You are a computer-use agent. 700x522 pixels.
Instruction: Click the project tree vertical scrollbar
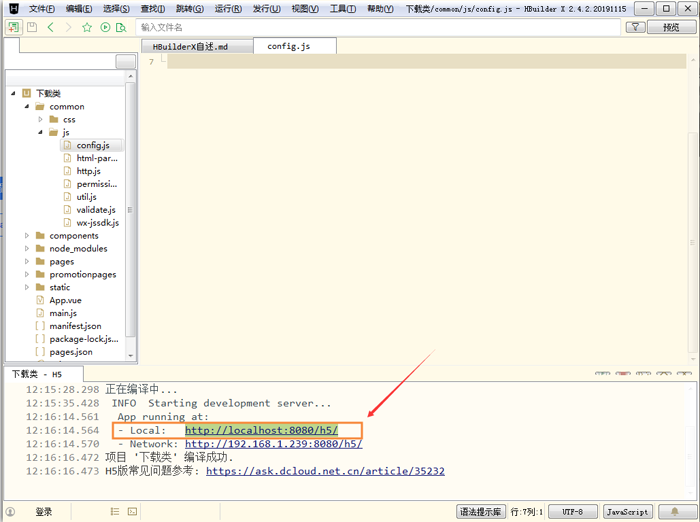[x=130, y=210]
